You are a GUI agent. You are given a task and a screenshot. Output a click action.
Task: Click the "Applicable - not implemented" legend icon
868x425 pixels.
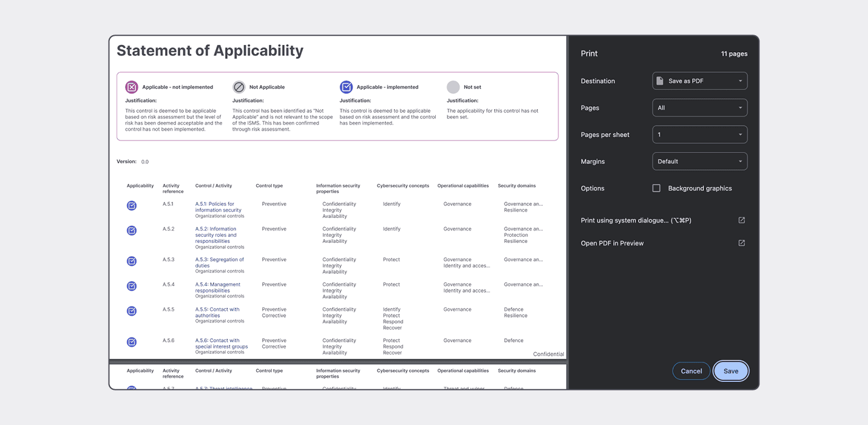pos(132,87)
